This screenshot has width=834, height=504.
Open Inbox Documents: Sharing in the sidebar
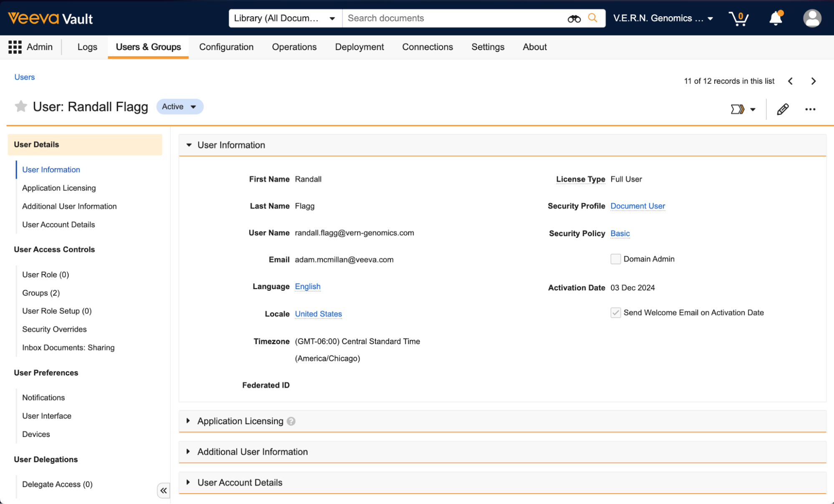[x=68, y=348]
